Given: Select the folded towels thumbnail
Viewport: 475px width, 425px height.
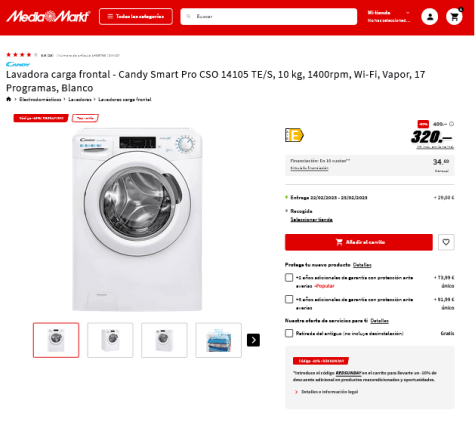Looking at the screenshot, I should (218, 340).
